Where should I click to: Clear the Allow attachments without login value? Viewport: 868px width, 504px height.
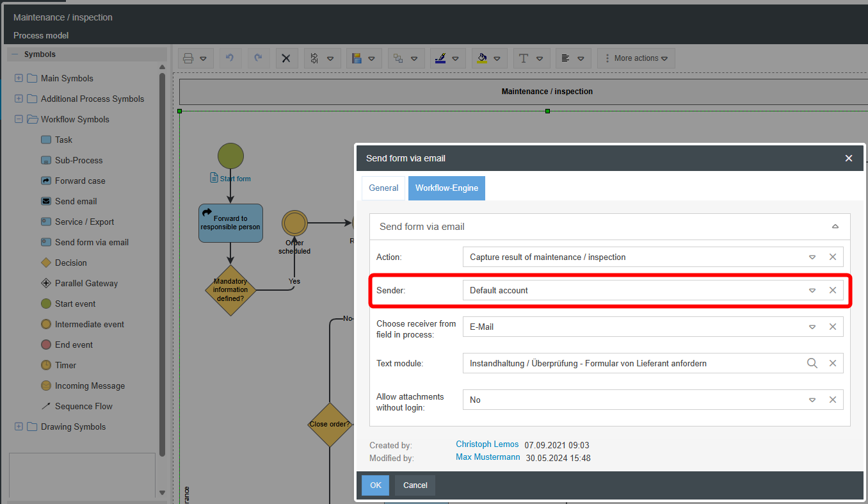(833, 400)
